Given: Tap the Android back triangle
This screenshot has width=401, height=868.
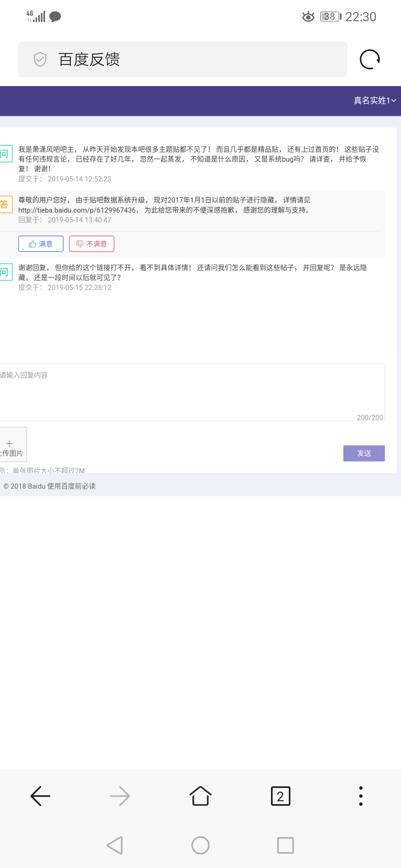Looking at the screenshot, I should click(115, 845).
